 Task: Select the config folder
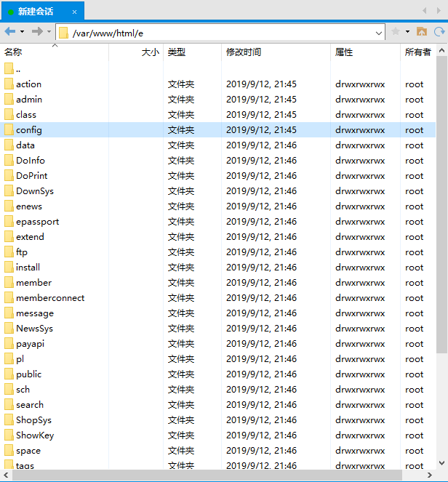[29, 130]
